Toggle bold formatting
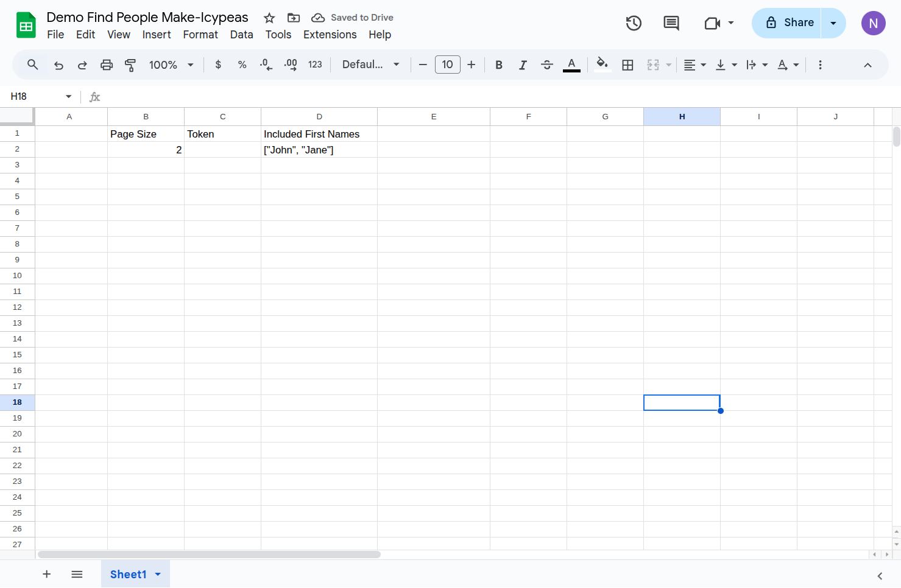901x588 pixels. pyautogui.click(x=499, y=65)
